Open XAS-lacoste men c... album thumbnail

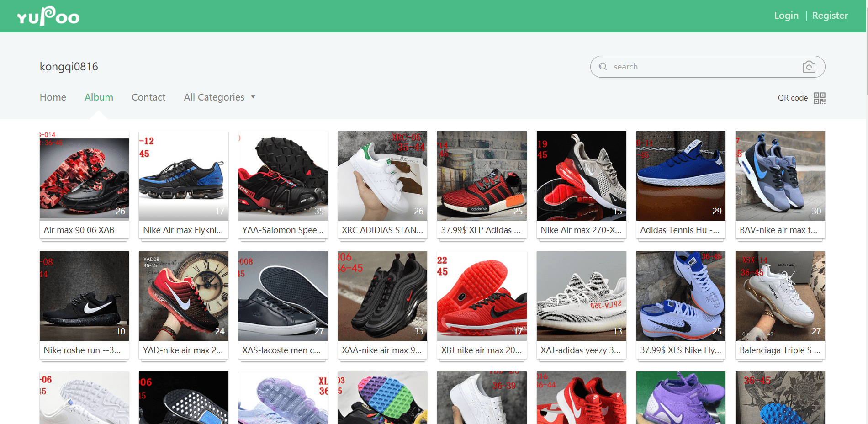283,296
